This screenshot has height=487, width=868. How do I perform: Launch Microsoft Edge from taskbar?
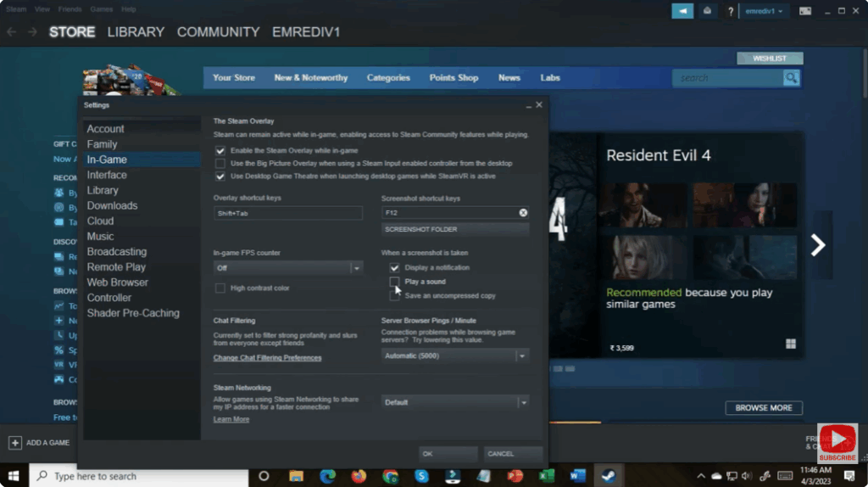[328, 476]
